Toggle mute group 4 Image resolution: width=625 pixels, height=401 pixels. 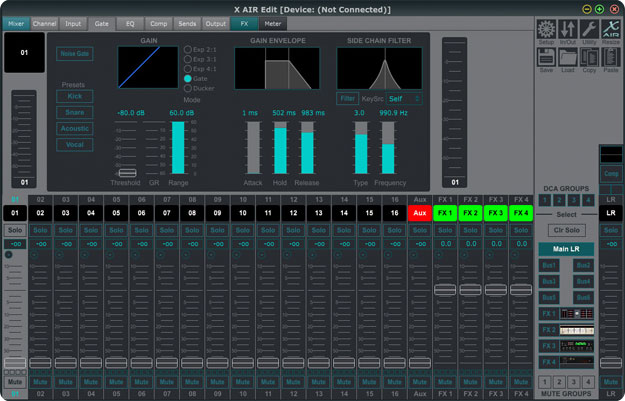(x=588, y=382)
